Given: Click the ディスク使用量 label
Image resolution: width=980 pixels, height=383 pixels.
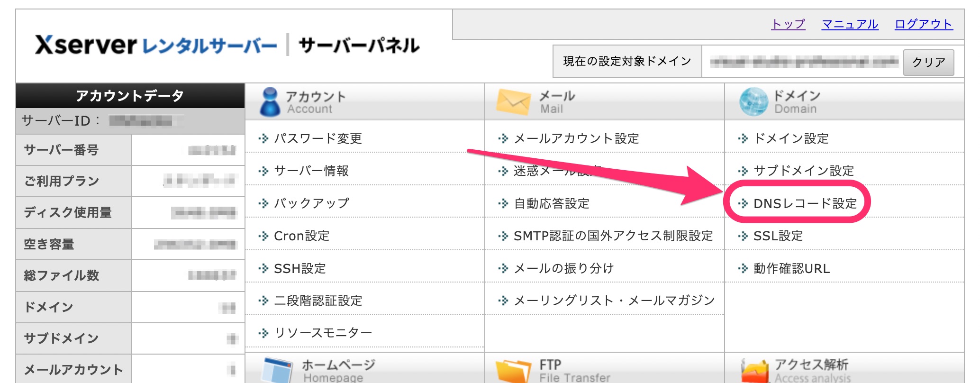Looking at the screenshot, I should [68, 212].
